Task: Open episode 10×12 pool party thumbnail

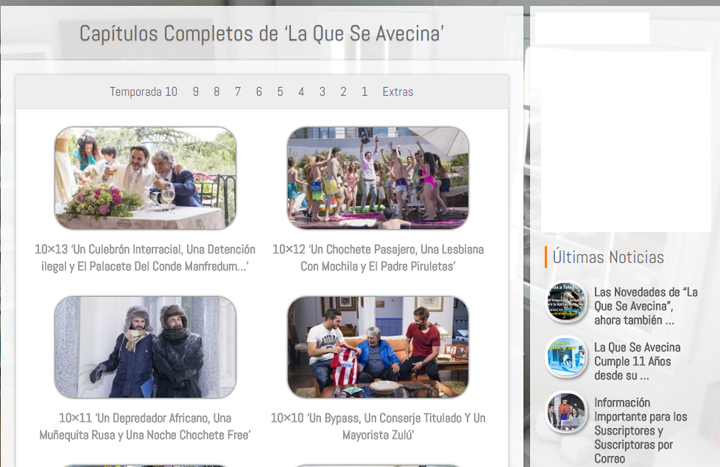Action: (x=378, y=178)
